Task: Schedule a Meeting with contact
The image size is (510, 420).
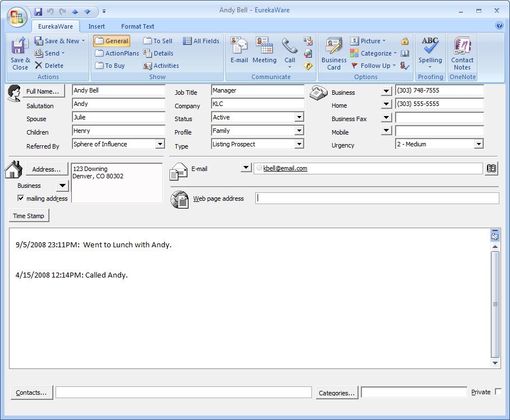Action: pyautogui.click(x=264, y=50)
